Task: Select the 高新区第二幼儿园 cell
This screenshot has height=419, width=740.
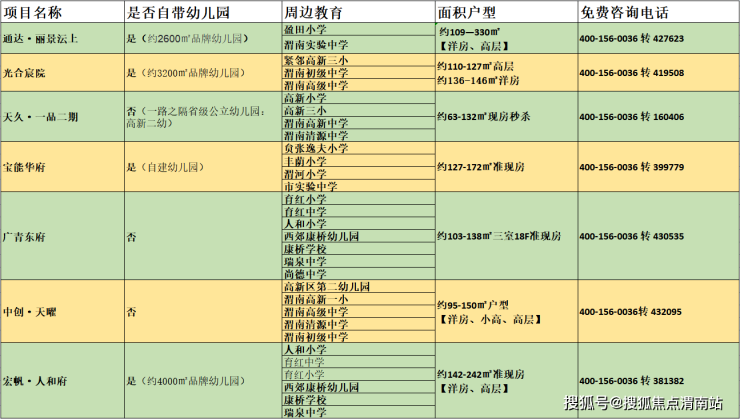Action: point(359,286)
